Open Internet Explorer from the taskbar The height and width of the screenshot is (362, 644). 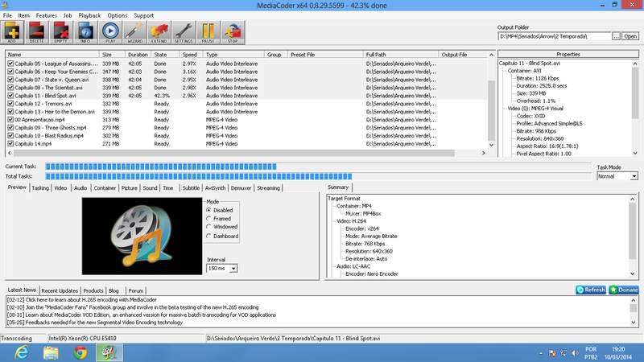(22, 352)
